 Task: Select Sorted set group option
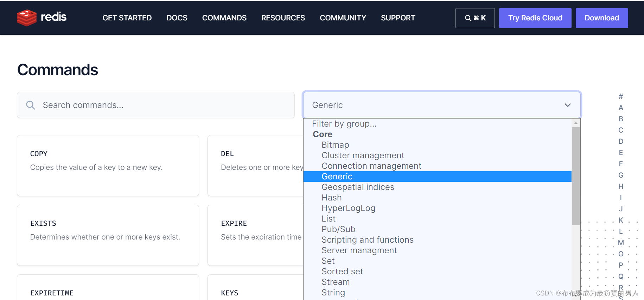pos(438,272)
